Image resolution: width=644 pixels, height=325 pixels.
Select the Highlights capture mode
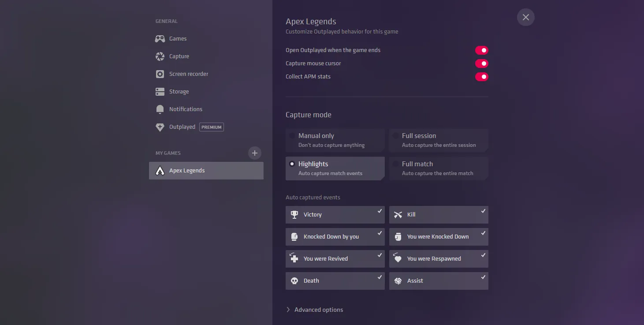(x=335, y=168)
